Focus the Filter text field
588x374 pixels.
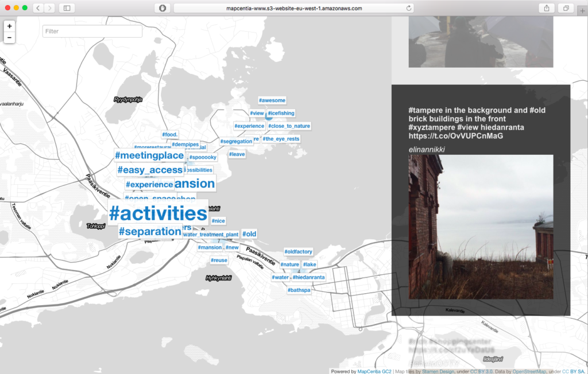[92, 31]
